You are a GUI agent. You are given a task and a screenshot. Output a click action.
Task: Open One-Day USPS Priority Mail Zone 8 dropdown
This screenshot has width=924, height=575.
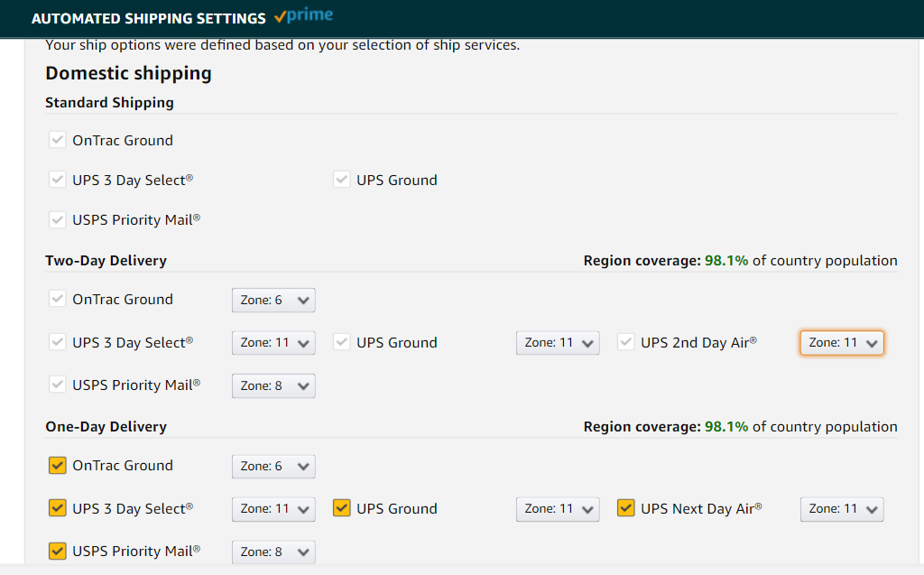point(273,552)
